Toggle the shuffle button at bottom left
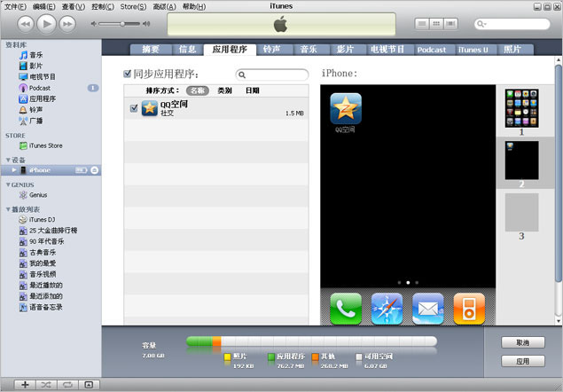Viewport: 563px width, 392px height. pos(46,384)
